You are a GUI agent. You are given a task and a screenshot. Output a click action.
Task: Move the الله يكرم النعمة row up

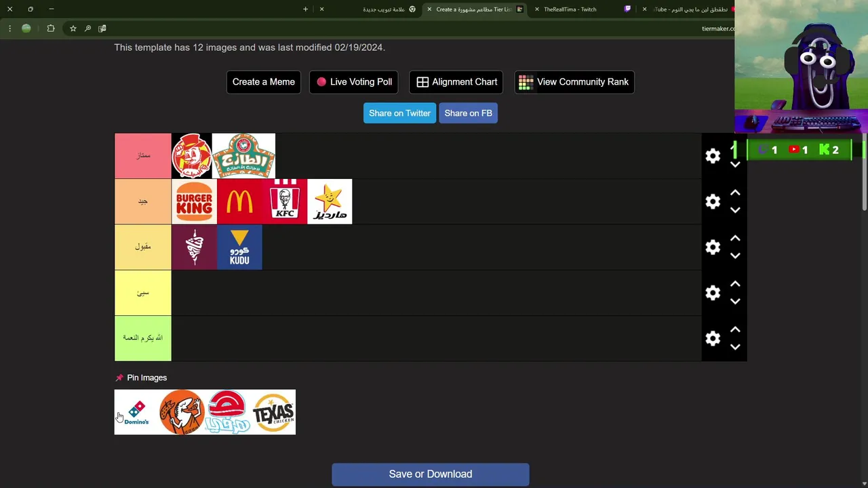point(735,329)
